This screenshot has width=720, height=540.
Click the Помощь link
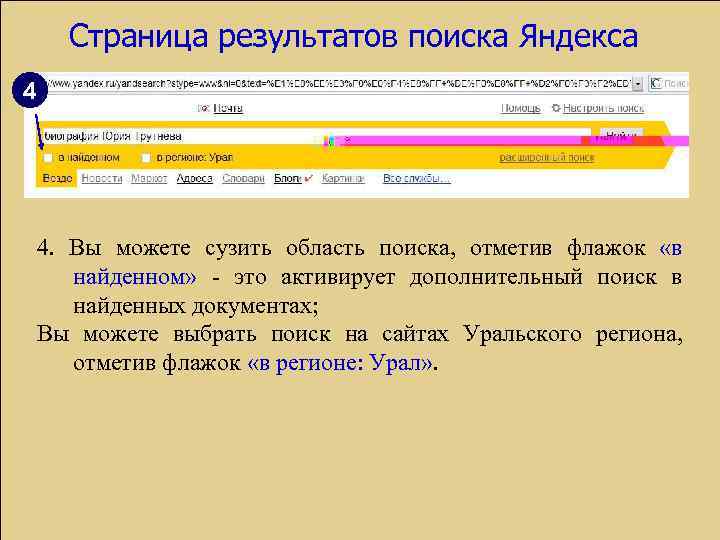point(520,108)
